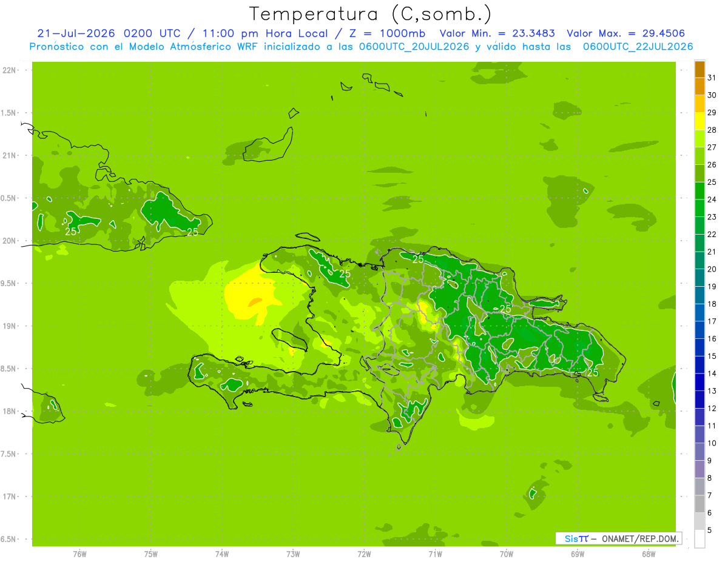This screenshot has width=728, height=562.
Task: Select the '1.5N' latitude tick label
Action: click(9, 113)
